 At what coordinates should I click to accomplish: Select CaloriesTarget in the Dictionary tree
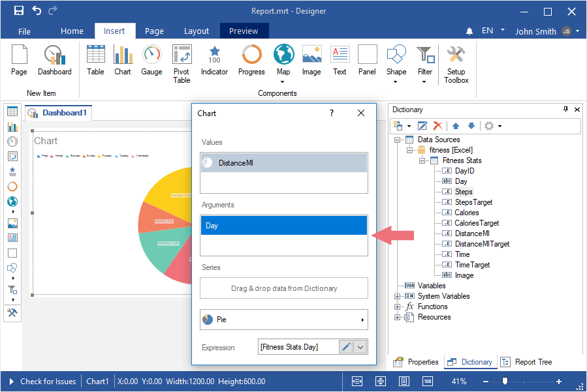coord(476,223)
